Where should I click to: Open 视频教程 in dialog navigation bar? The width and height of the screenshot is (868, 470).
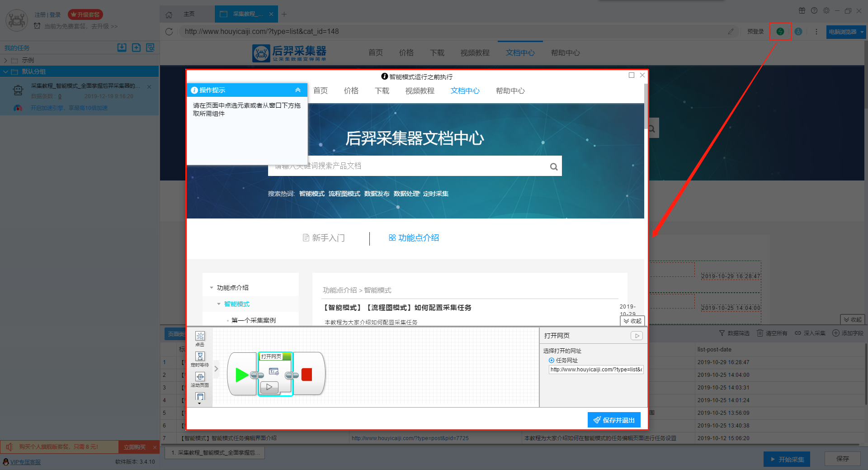coord(420,91)
